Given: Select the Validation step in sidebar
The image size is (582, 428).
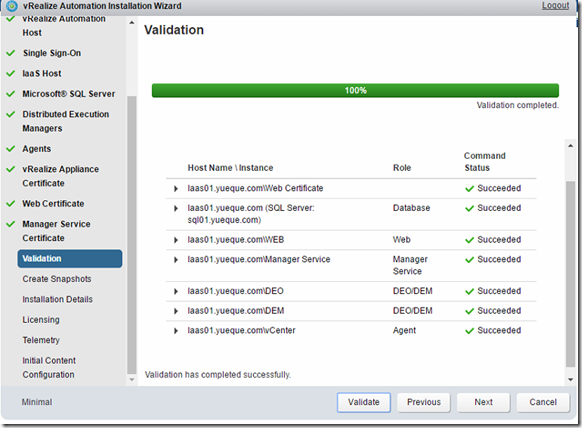Looking at the screenshot, I should 69,258.
